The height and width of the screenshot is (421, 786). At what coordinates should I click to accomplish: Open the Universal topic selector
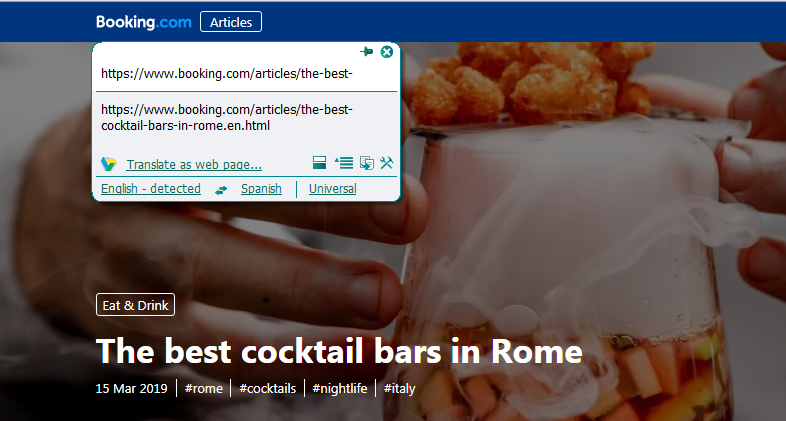(x=332, y=189)
